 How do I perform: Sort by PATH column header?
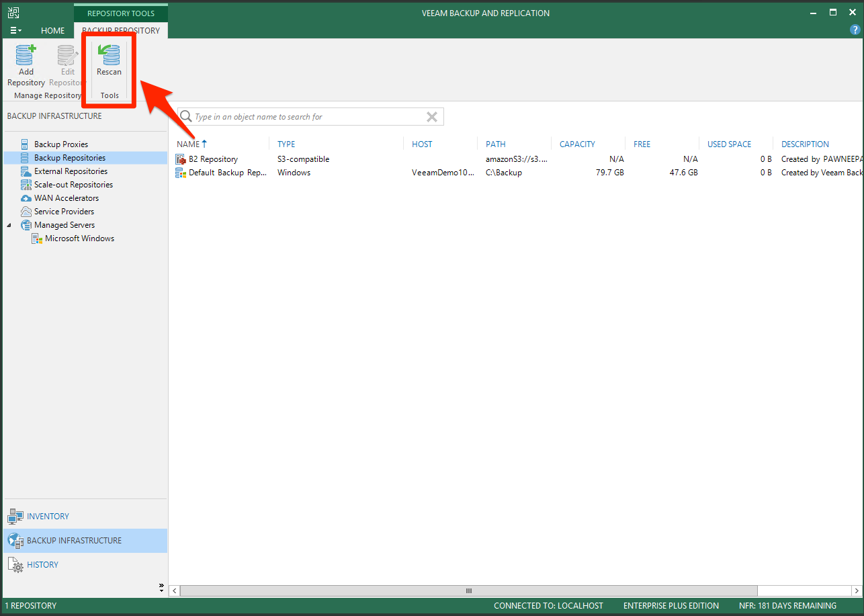click(x=496, y=144)
